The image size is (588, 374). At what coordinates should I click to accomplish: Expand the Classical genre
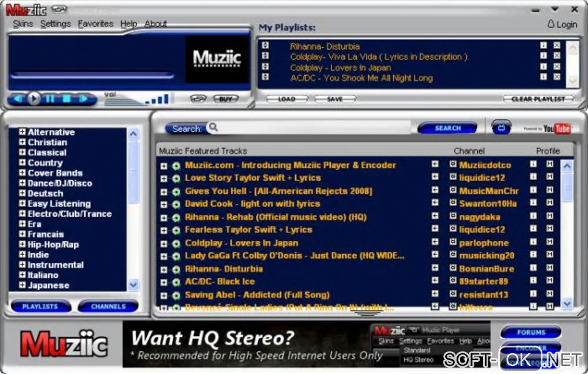[22, 152]
